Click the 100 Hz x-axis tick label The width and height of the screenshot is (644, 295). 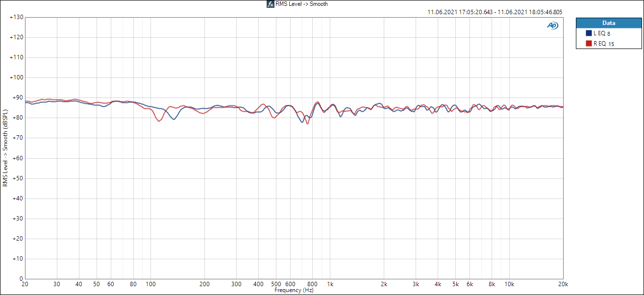pos(150,284)
